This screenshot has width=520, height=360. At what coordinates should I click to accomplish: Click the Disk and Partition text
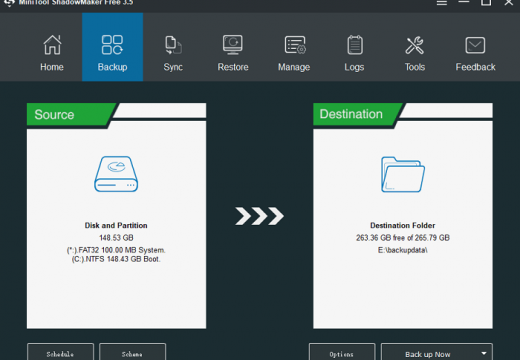[116, 225]
